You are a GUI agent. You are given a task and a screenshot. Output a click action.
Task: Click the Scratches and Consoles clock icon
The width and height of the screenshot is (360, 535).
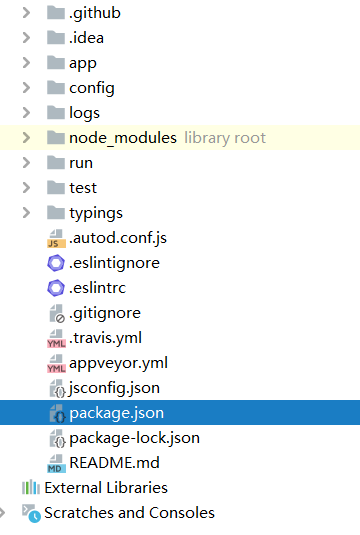click(x=31, y=513)
